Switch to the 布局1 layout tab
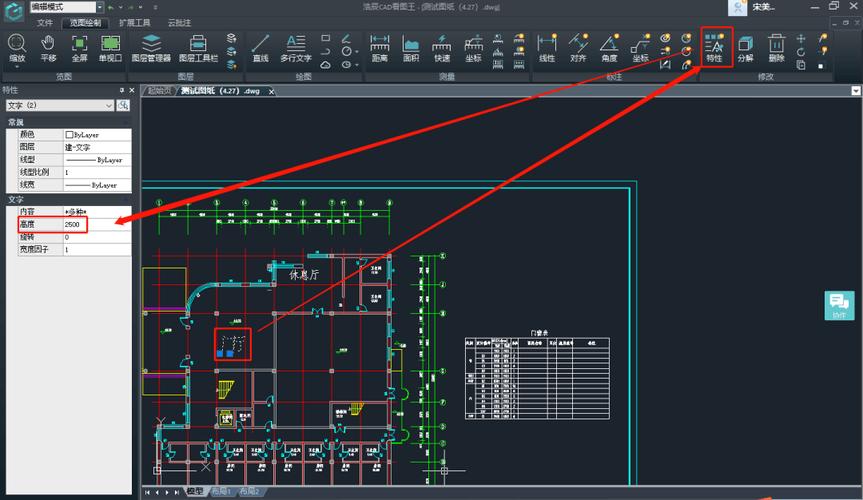Screen dimensions: 863x500 click(221, 491)
